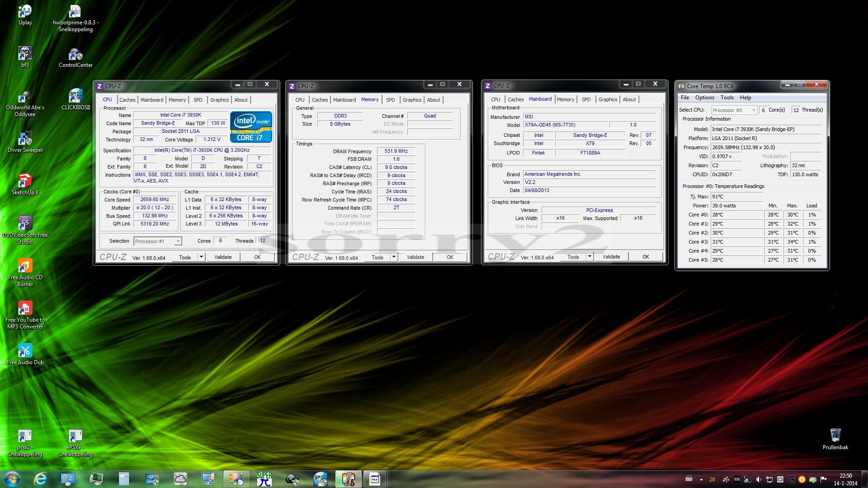Open Tools dropdown arrow in CPU-Z Memory window
This screenshot has height=488, width=868.
click(394, 257)
